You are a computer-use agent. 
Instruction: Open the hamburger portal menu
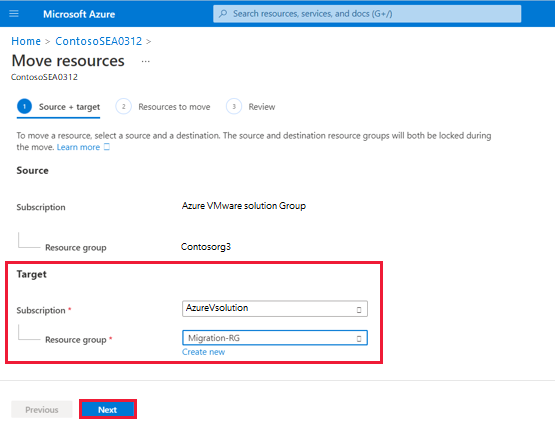pos(14,14)
